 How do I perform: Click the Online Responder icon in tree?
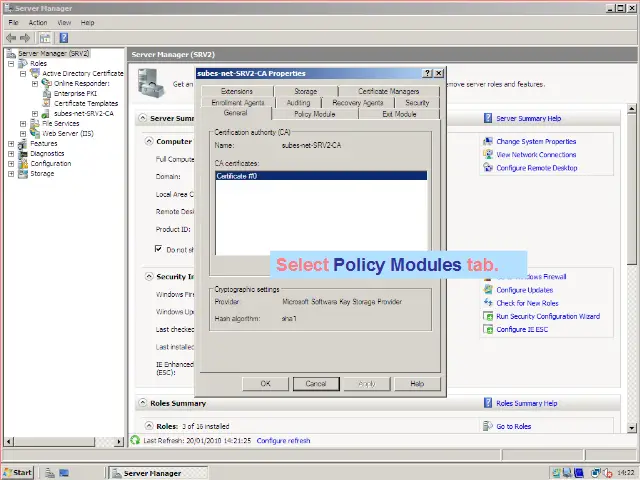click(47, 83)
